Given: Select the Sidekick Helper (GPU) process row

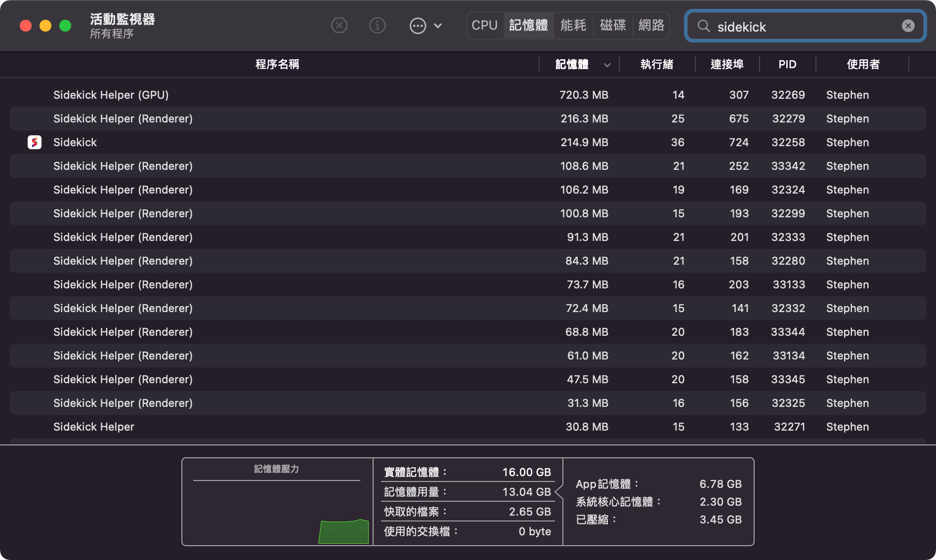Looking at the screenshot, I should tap(468, 95).
